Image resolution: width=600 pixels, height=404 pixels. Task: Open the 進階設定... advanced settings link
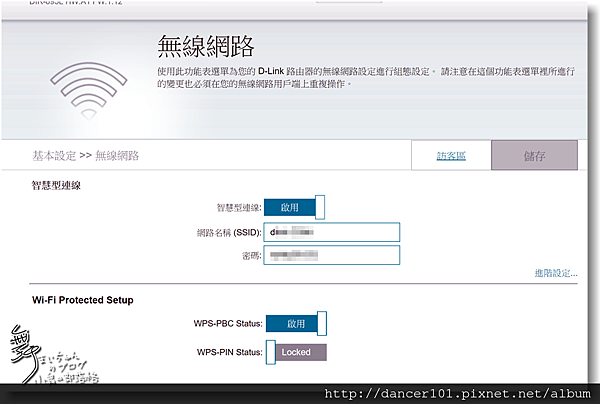coord(556,273)
